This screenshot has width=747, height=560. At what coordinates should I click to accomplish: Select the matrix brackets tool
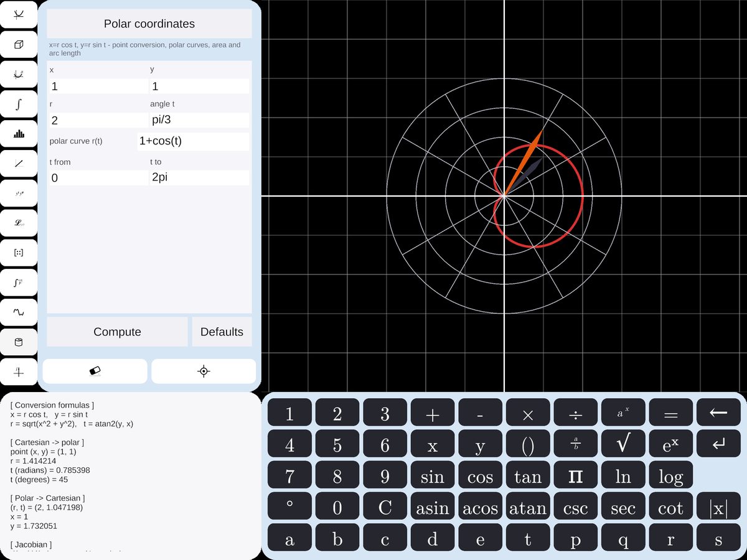[x=19, y=253]
